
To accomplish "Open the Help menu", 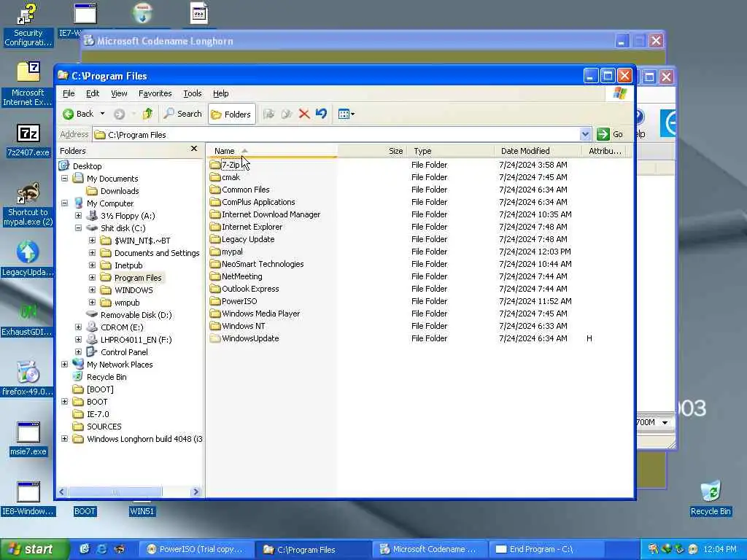I will (x=220, y=93).
